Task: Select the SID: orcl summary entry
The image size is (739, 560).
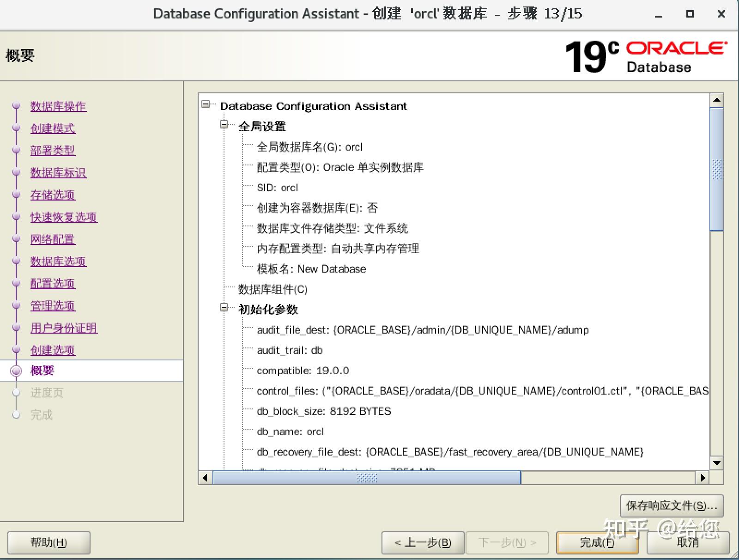Action: pos(277,188)
